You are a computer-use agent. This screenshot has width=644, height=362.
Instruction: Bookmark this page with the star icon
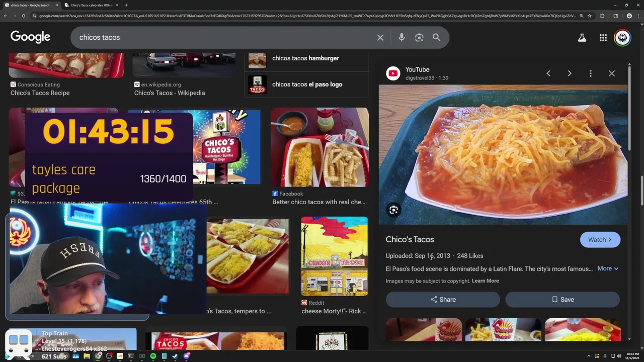pyautogui.click(x=590, y=16)
